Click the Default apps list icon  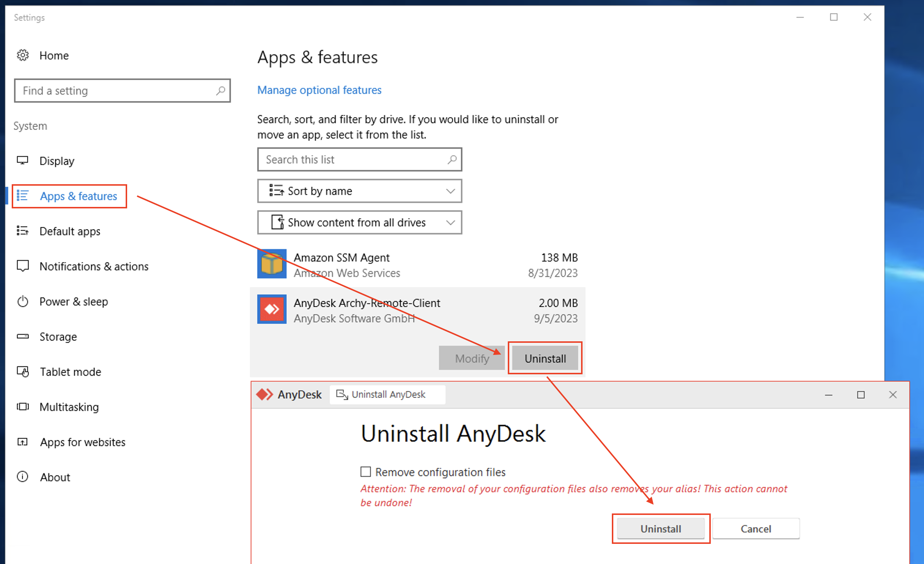pos(22,231)
